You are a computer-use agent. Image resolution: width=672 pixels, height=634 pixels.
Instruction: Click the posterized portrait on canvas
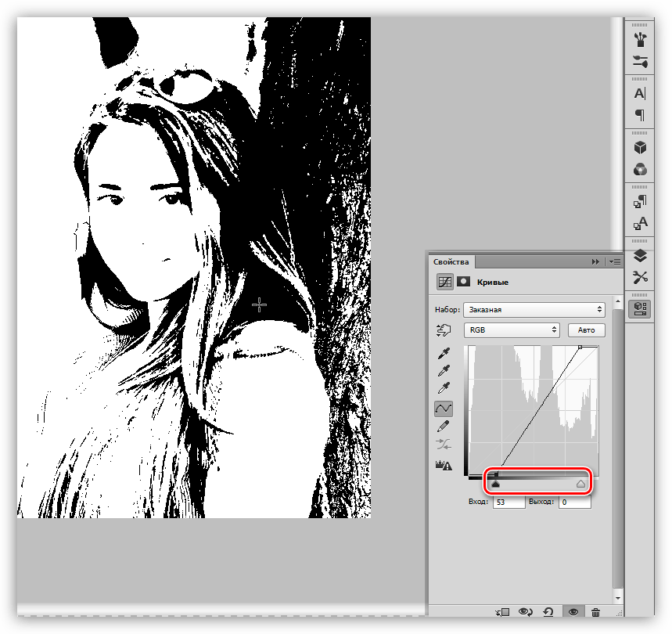(194, 268)
